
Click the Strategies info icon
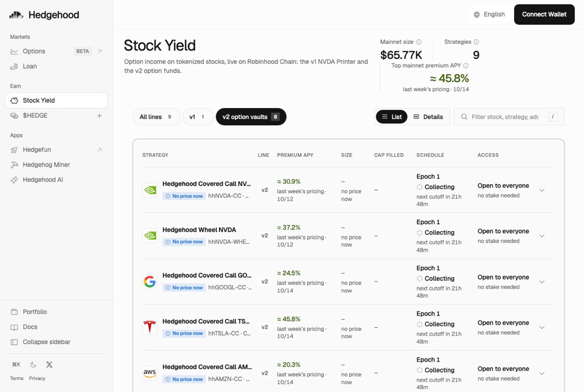[x=476, y=42]
